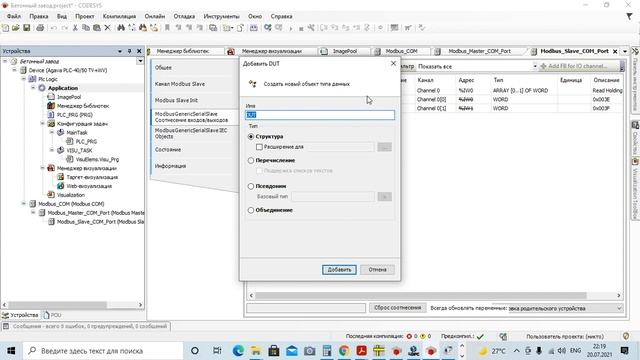Click the Windows Start button

[11, 351]
